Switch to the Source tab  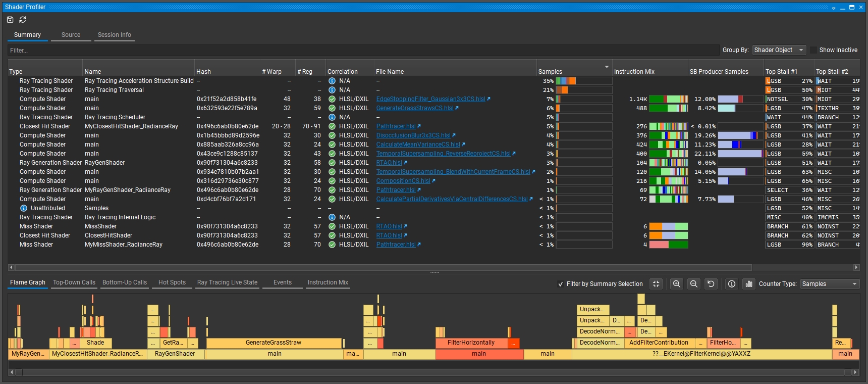click(x=71, y=35)
